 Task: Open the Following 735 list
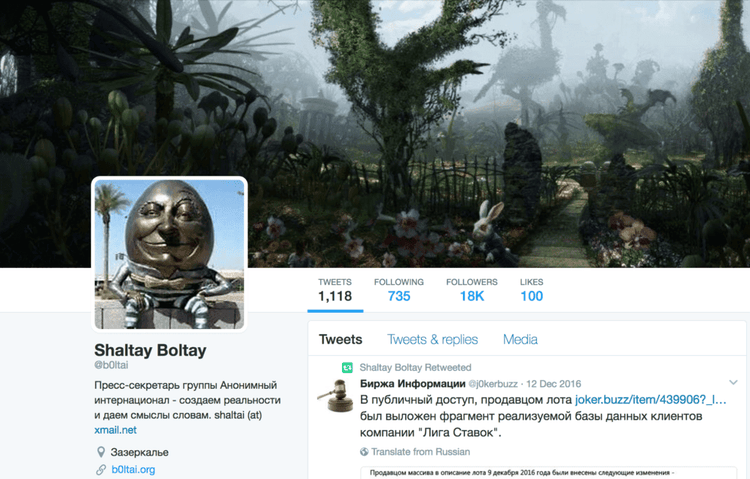(399, 290)
